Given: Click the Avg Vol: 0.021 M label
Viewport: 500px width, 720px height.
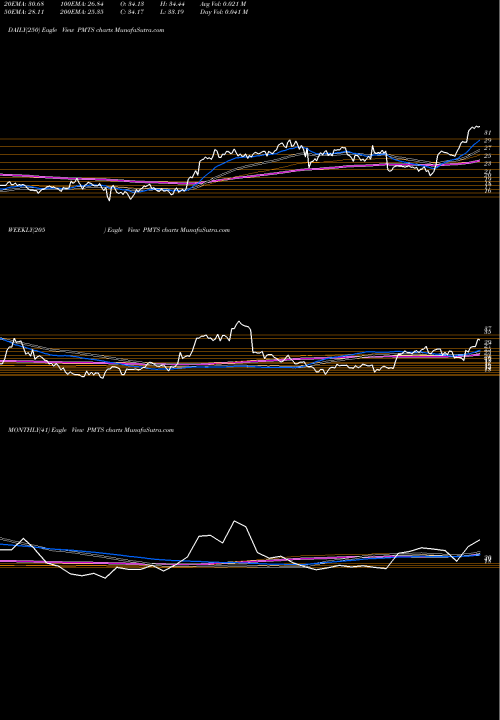Looking at the screenshot, I should [x=224, y=4].
